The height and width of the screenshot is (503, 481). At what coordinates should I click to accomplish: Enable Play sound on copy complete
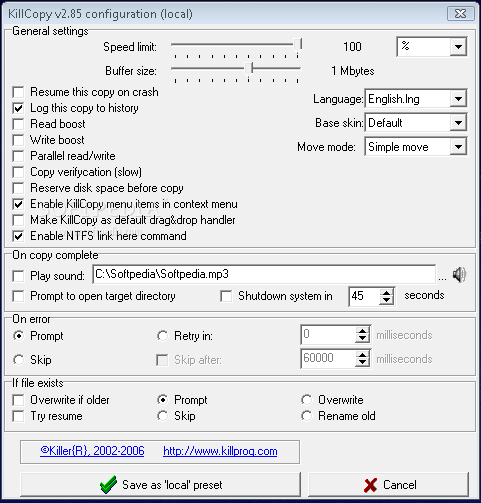click(x=18, y=276)
